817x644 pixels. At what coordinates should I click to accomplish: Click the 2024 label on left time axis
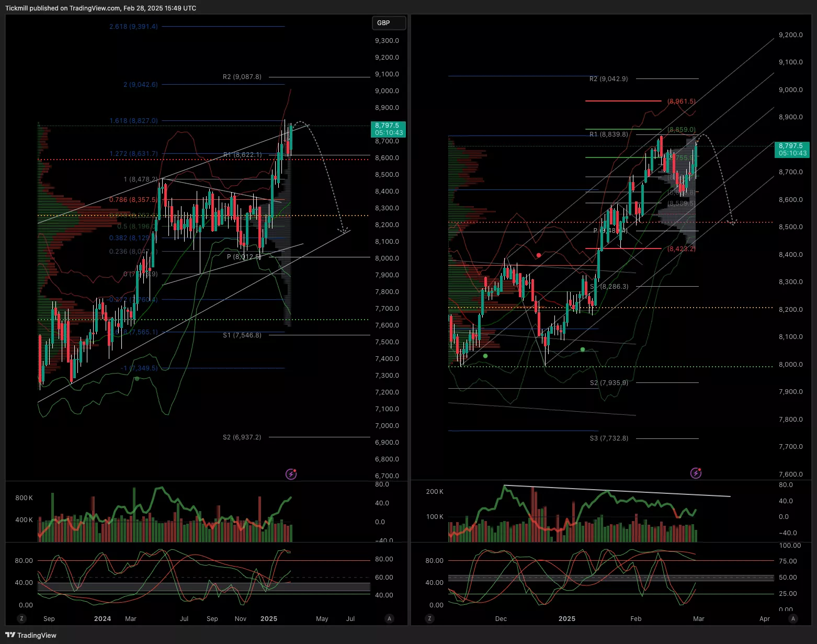(x=103, y=618)
